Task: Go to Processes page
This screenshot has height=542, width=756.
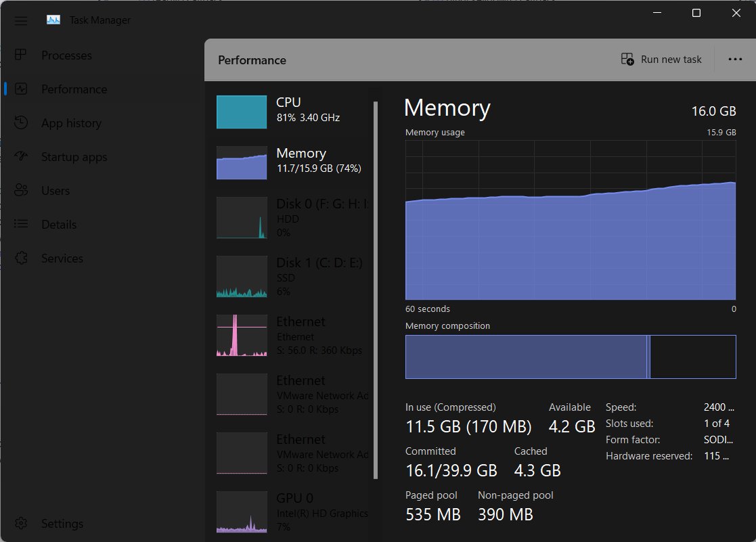Action: pyautogui.click(x=66, y=55)
